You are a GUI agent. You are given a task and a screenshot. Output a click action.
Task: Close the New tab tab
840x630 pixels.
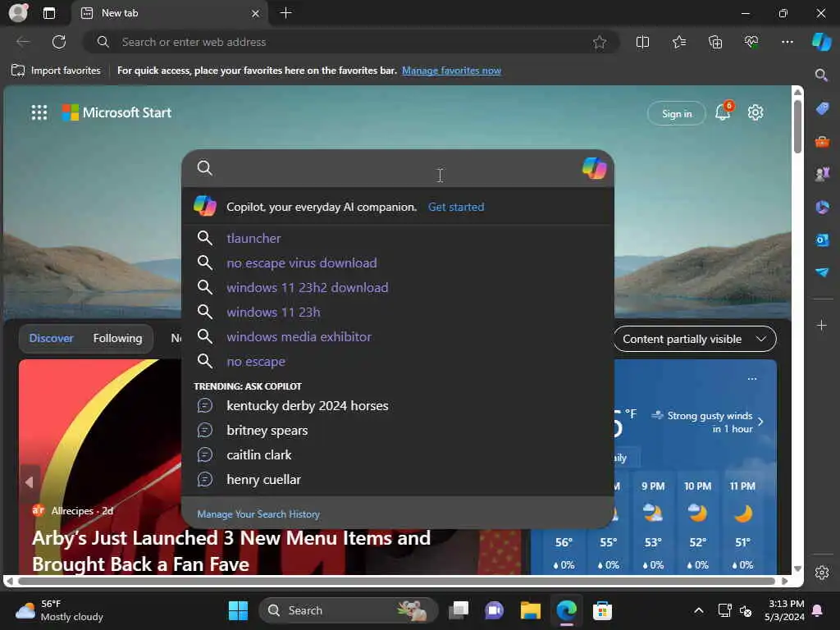pos(256,13)
